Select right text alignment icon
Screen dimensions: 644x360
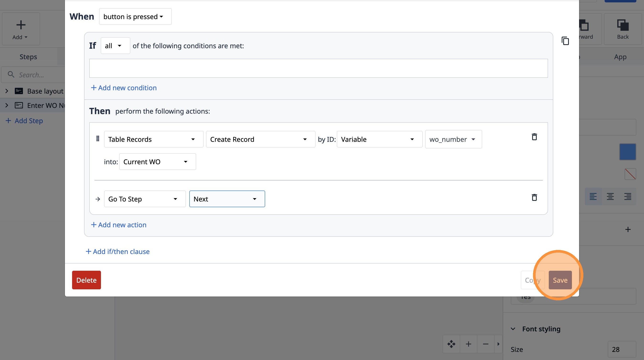pos(628,196)
